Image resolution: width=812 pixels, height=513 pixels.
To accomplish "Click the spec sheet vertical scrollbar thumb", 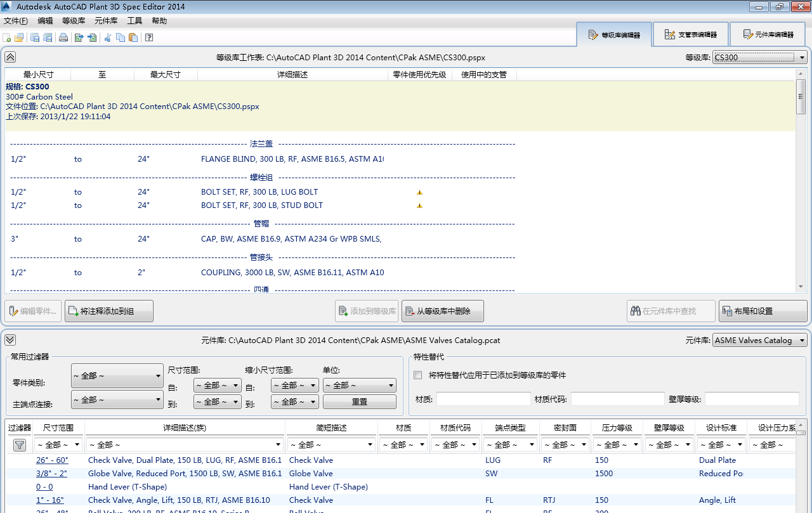I will pos(801,96).
